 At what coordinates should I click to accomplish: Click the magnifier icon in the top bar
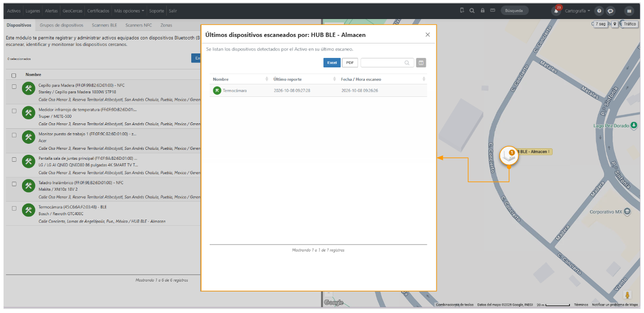coord(472,10)
